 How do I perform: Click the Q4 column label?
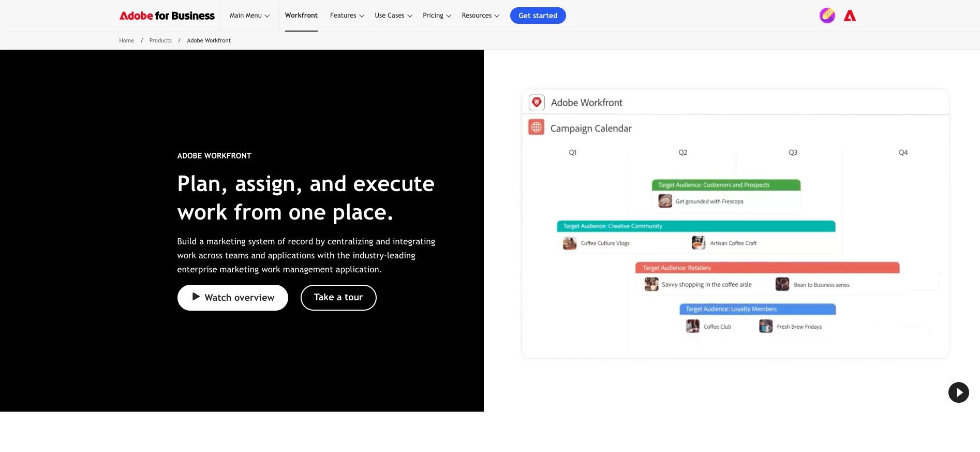(903, 153)
